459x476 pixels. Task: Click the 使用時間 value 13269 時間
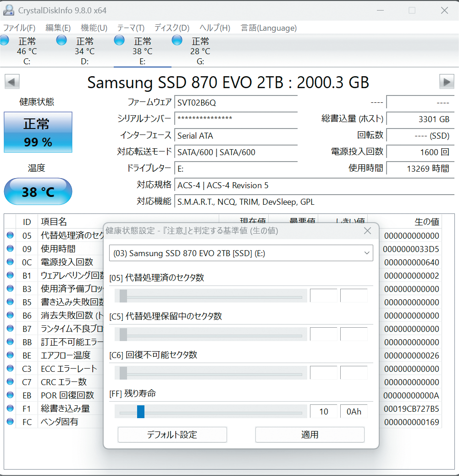click(420, 168)
